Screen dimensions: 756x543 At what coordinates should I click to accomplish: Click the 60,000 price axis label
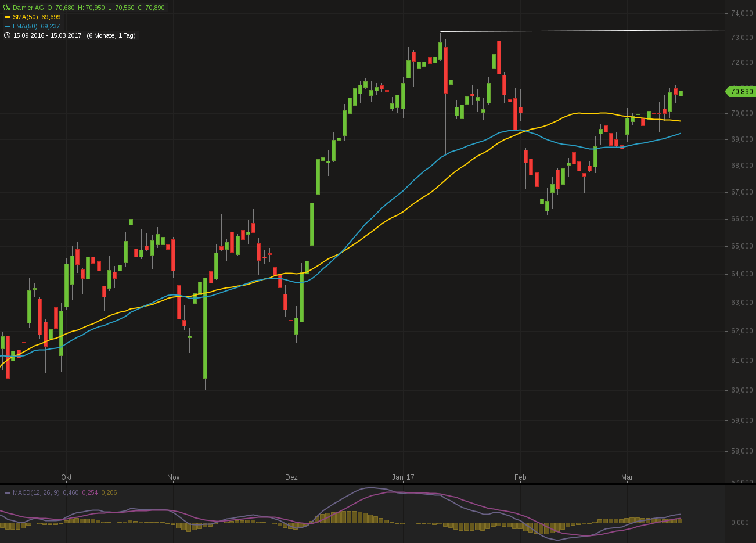click(x=743, y=390)
